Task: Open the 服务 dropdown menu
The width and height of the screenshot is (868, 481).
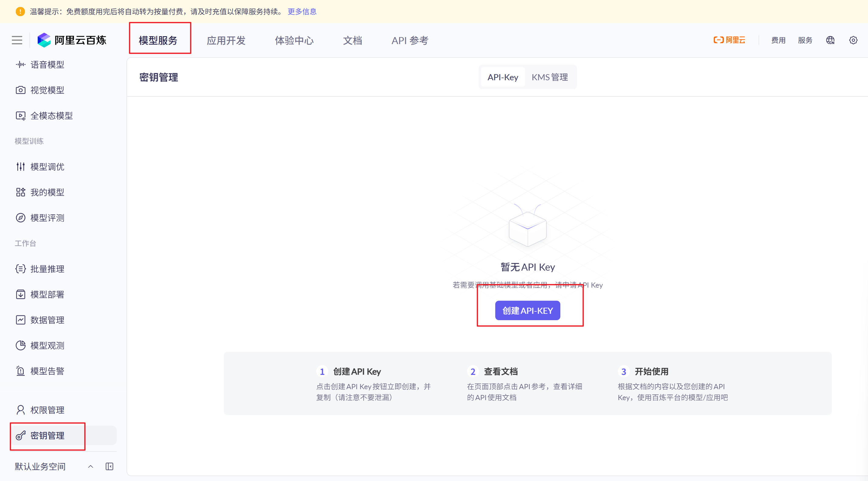Action: (x=805, y=40)
